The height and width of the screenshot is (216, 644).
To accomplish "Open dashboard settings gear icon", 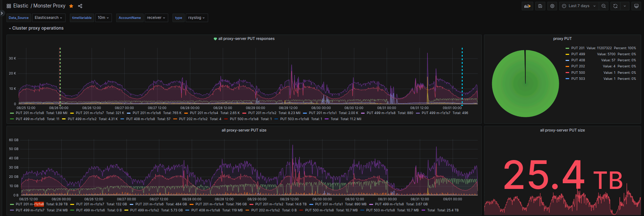I will point(552,6).
